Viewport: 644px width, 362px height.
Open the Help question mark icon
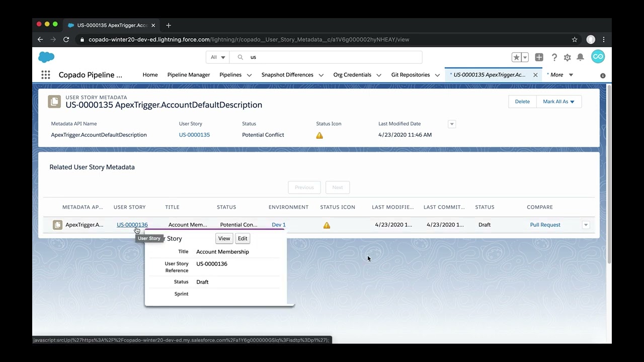coord(554,57)
